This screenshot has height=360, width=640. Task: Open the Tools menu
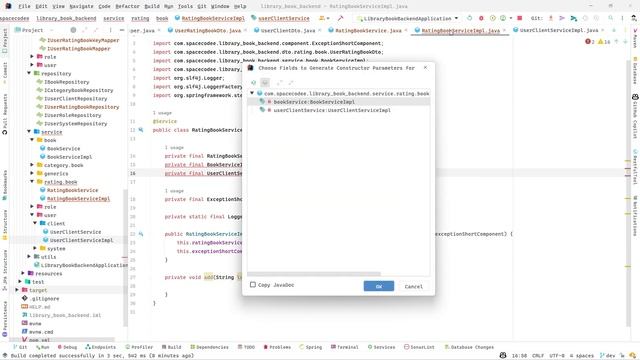[x=185, y=6]
